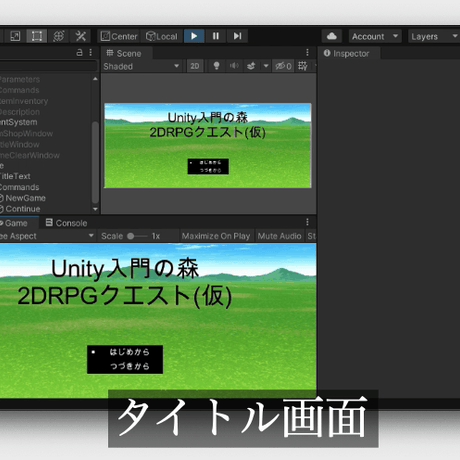Switch to the Console tab
Image resolution: width=460 pixels, height=460 pixels.
[x=67, y=223]
